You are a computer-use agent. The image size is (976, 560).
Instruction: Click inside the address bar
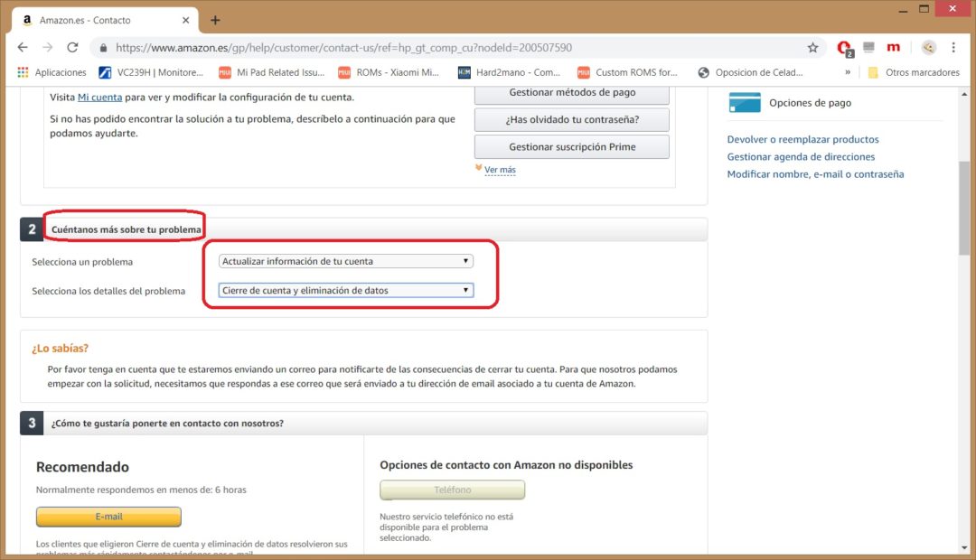407,47
